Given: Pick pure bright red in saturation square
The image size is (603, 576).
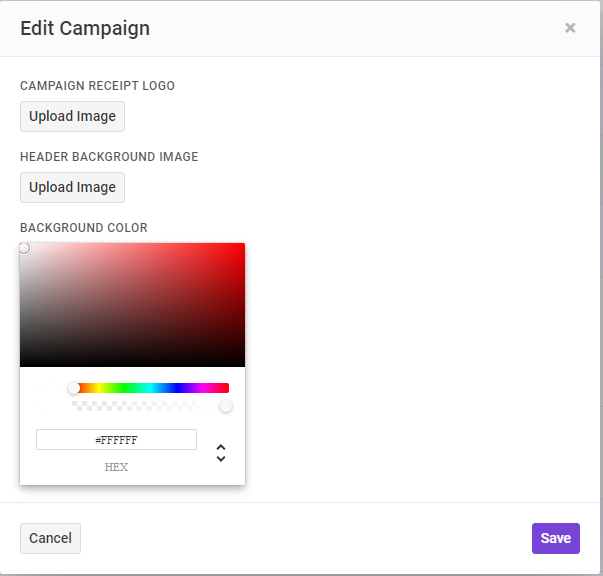Looking at the screenshot, I should point(243,245).
